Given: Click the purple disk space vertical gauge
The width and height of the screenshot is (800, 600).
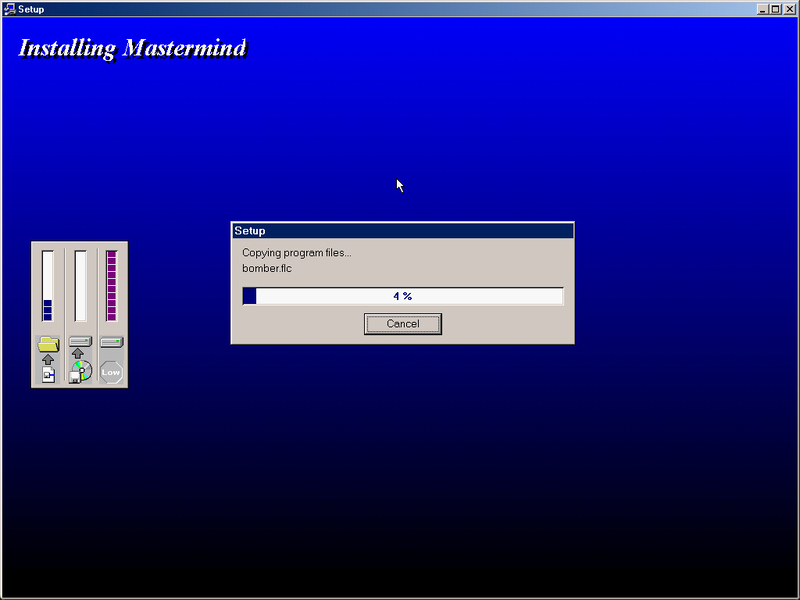Looking at the screenshot, I should click(x=112, y=286).
